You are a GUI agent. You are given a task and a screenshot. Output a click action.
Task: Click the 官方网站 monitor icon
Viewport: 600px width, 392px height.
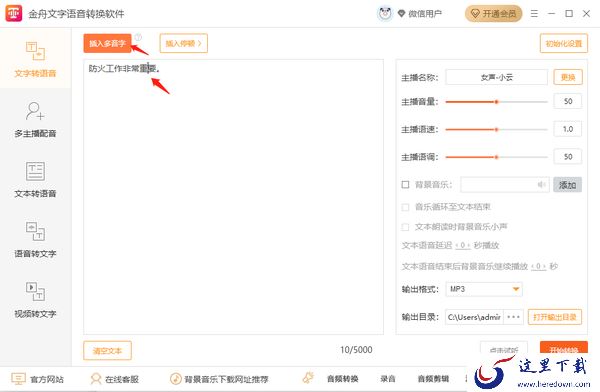(18, 379)
